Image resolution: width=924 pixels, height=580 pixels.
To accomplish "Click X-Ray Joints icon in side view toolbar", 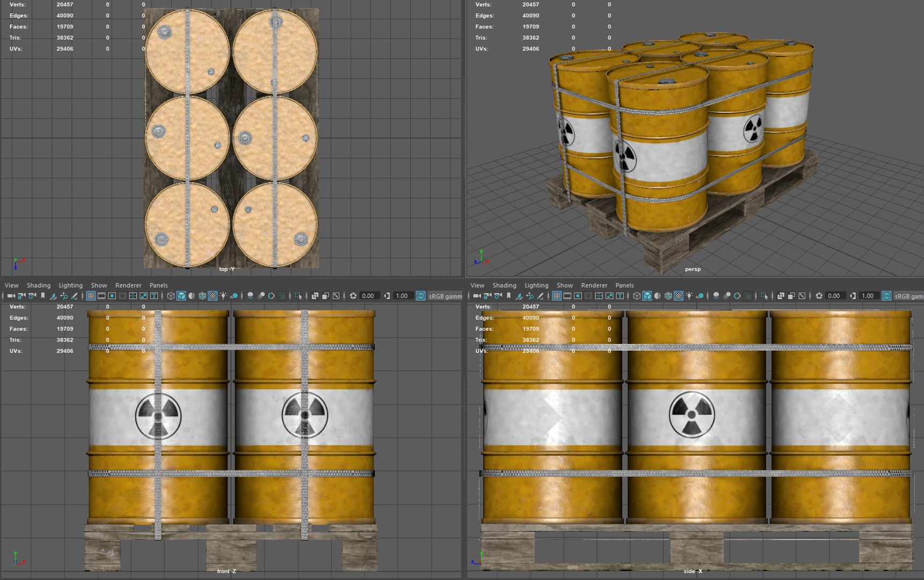I will [802, 296].
